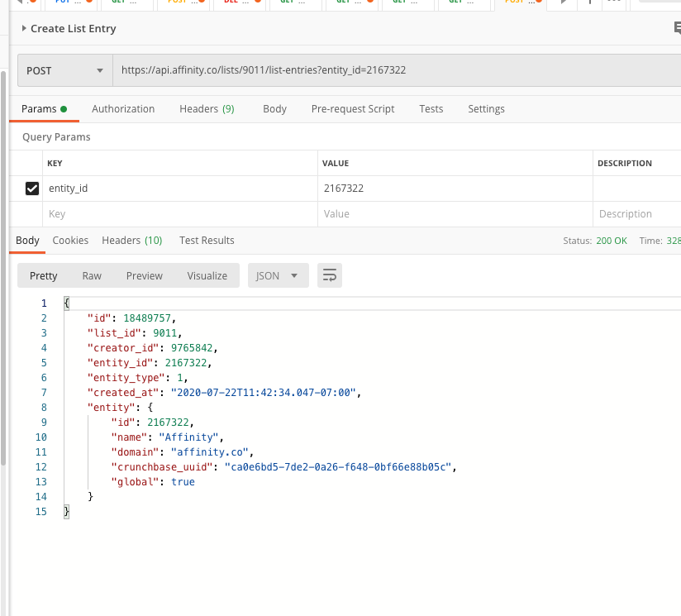
Task: Switch to the Visualize response view
Action: pyautogui.click(x=207, y=275)
